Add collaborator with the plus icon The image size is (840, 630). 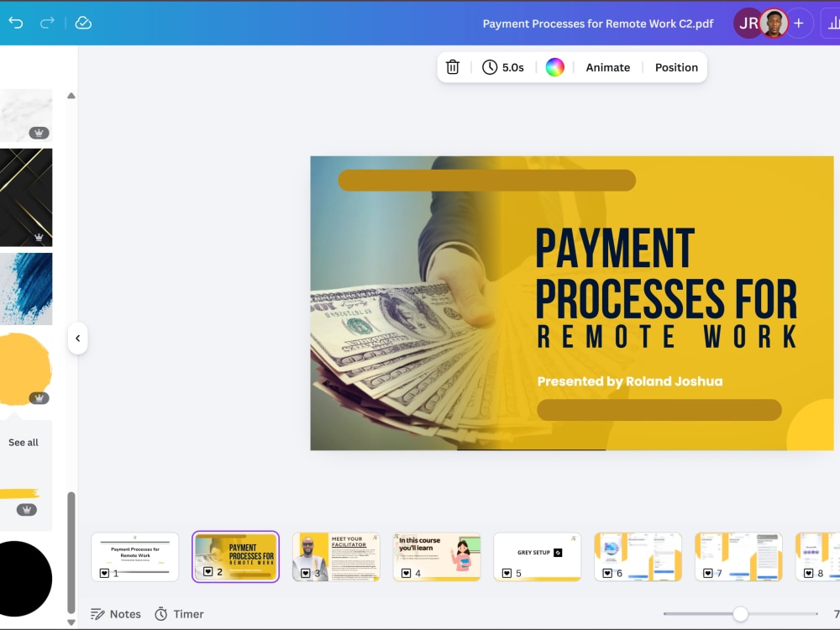(x=799, y=23)
